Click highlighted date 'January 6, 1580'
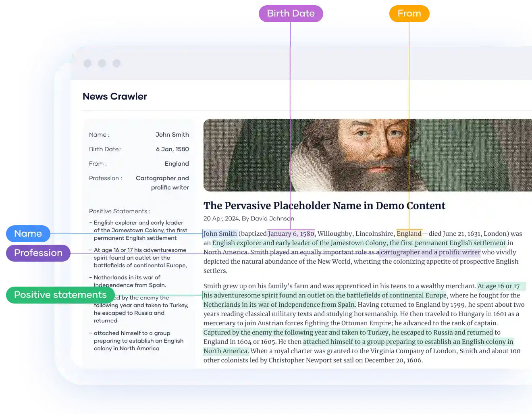532x414 pixels. 291,233
